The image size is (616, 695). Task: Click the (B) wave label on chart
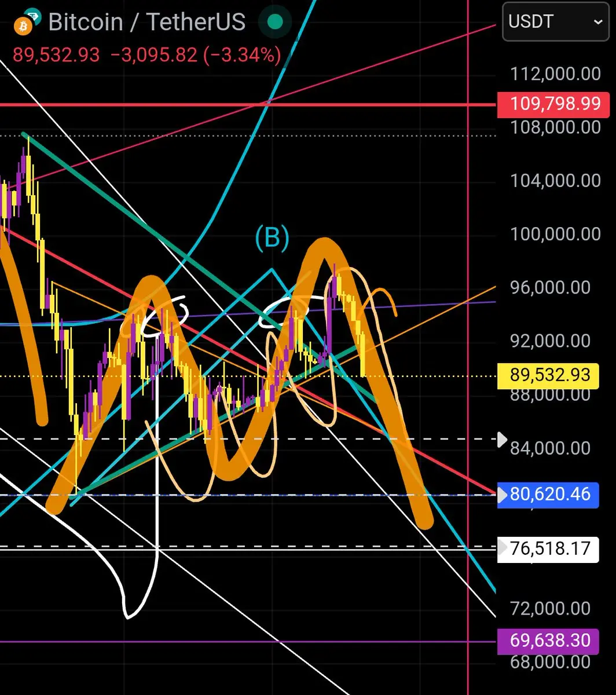272,237
